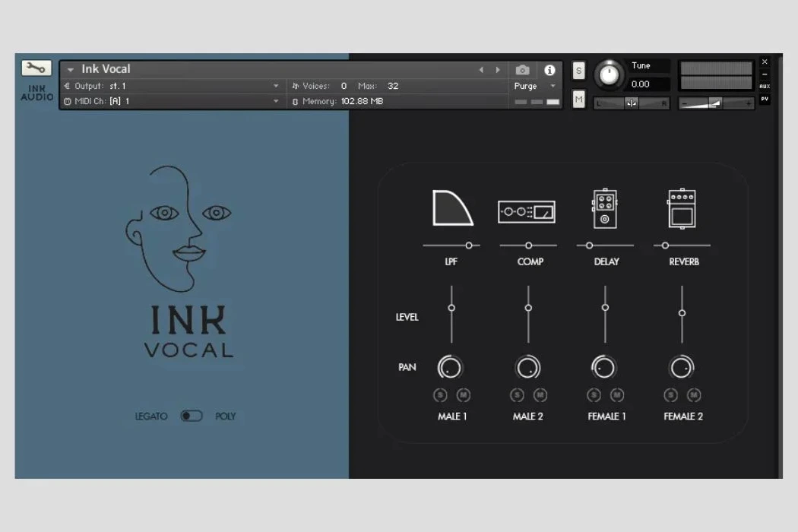Click the compressor unit icon
Viewport: 798px width, 532px height.
pyautogui.click(x=526, y=211)
